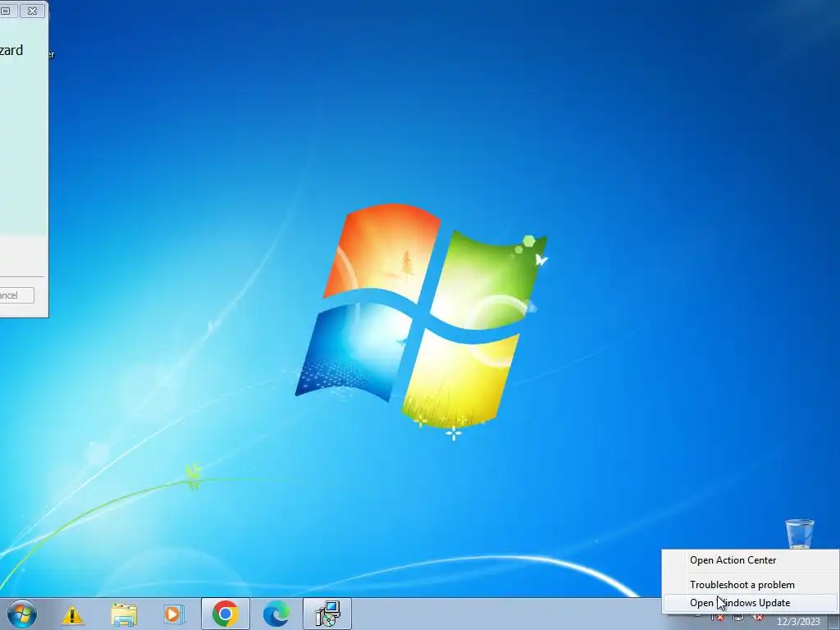Open the network tray icon with monitor
This screenshot has width=840, height=630.
(738, 617)
